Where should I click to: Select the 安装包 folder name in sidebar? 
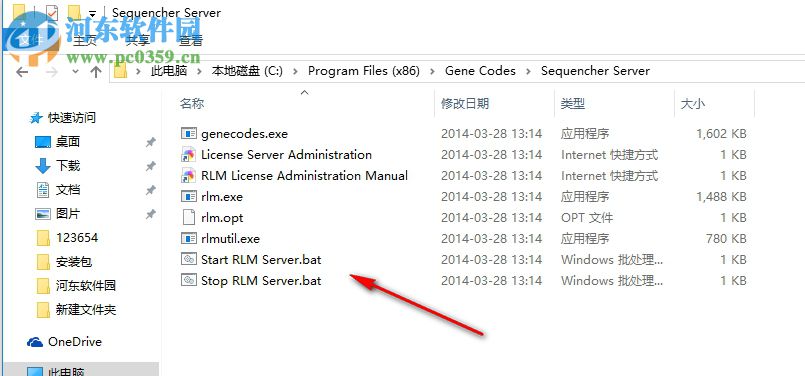(74, 262)
